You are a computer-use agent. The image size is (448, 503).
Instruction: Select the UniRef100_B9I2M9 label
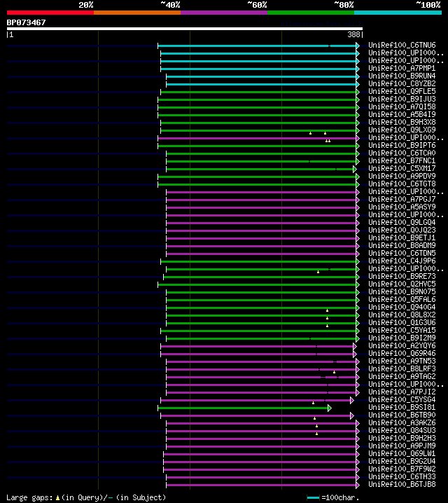click(402, 338)
